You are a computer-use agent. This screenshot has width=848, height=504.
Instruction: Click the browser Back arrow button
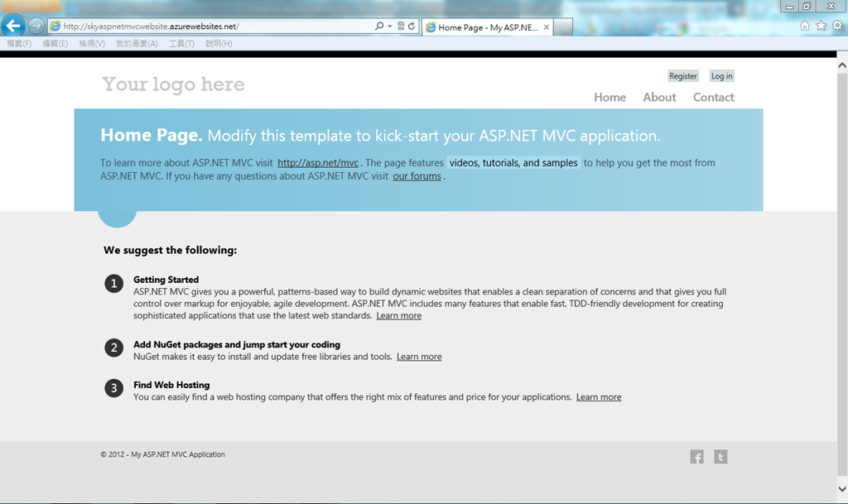point(13,26)
